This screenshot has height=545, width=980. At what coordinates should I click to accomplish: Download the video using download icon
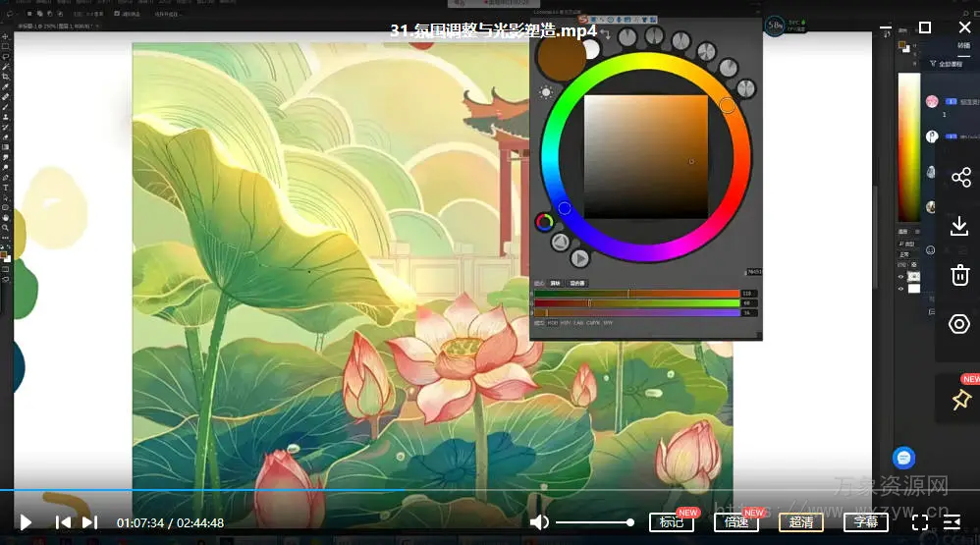pyautogui.click(x=959, y=227)
